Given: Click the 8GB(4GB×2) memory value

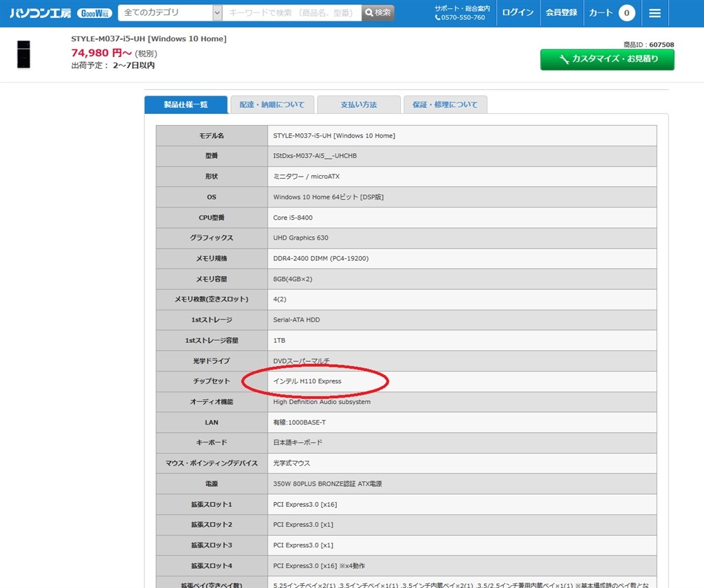Looking at the screenshot, I should tap(293, 279).
